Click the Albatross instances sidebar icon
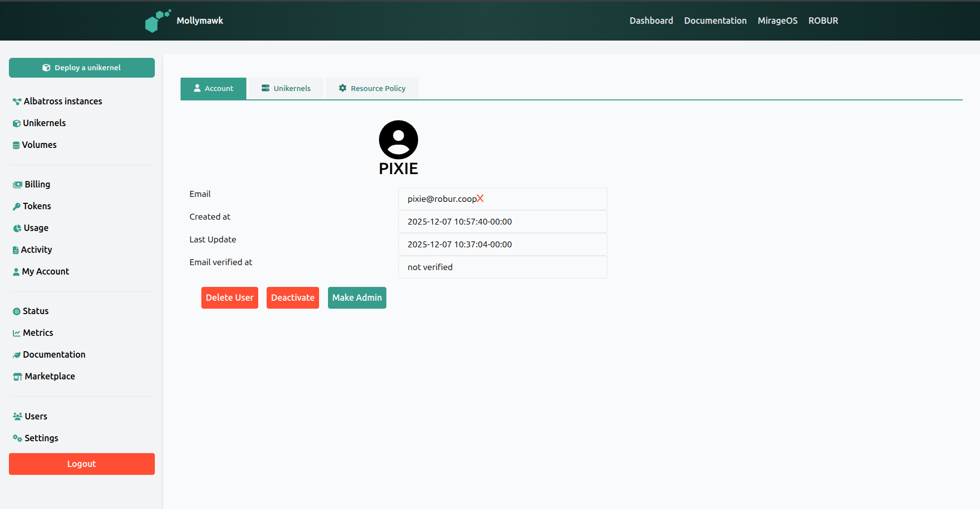The width and height of the screenshot is (980, 509). [17, 101]
